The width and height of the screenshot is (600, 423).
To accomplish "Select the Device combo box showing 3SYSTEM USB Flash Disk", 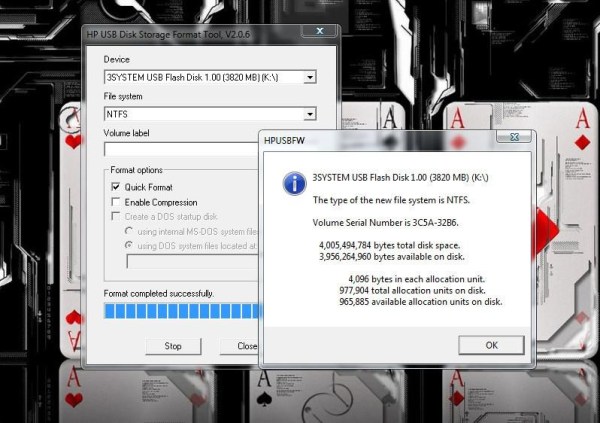I will 210,77.
